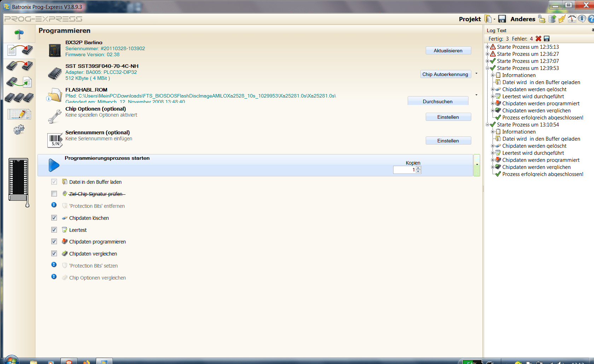
Task: Uncheck the Leertest checkbox
Action: (x=54, y=230)
